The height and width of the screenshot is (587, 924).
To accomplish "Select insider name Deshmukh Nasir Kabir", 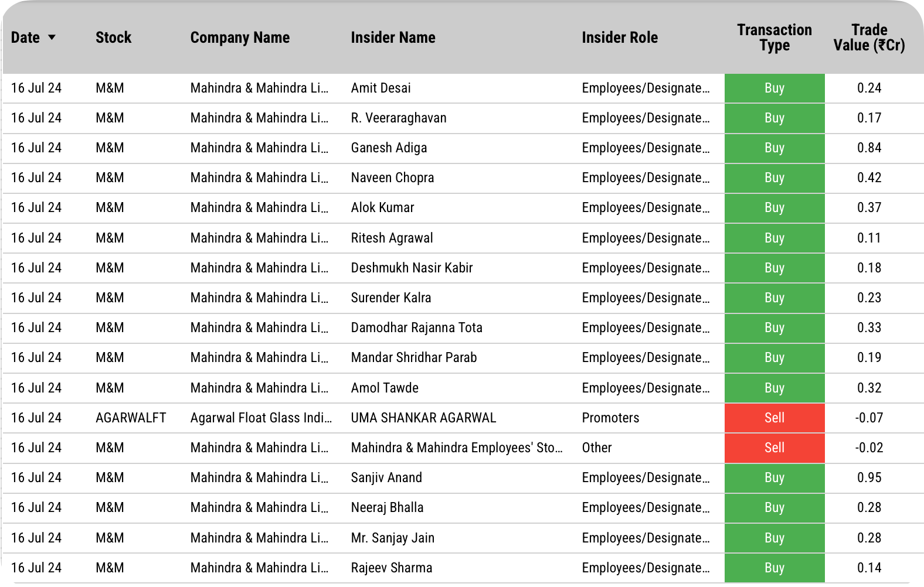I will click(412, 268).
